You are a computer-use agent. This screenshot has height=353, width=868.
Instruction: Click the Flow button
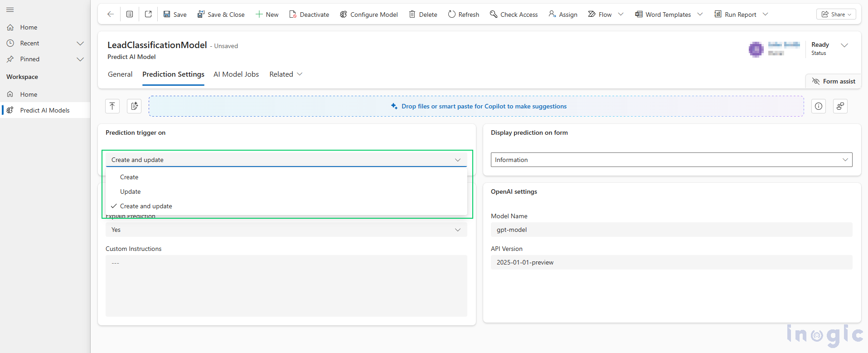tap(600, 14)
